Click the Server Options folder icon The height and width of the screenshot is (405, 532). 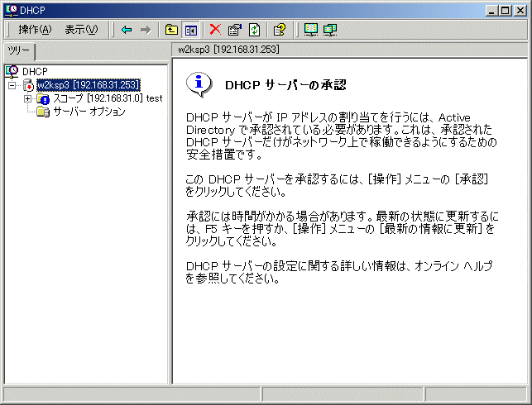(43, 112)
